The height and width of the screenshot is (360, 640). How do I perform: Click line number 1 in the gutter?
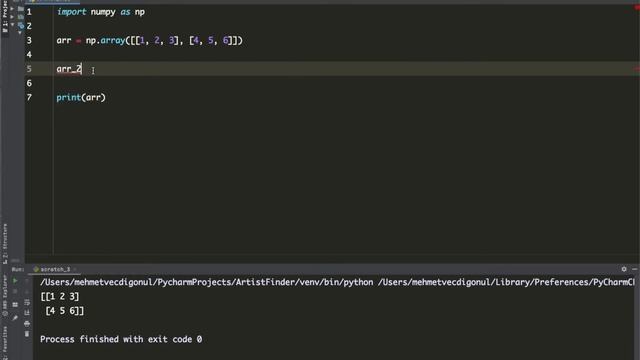pyautogui.click(x=29, y=12)
